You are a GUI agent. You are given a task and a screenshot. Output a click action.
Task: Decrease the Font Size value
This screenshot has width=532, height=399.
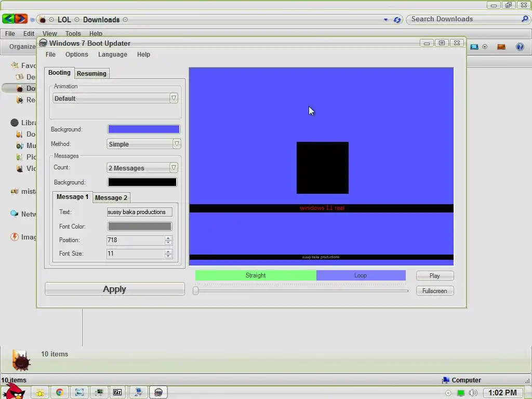click(168, 256)
